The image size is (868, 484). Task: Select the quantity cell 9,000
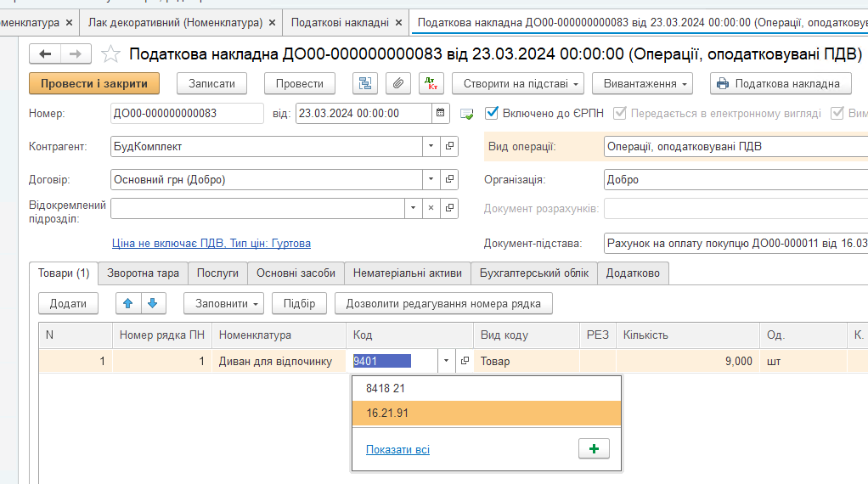[688, 361]
